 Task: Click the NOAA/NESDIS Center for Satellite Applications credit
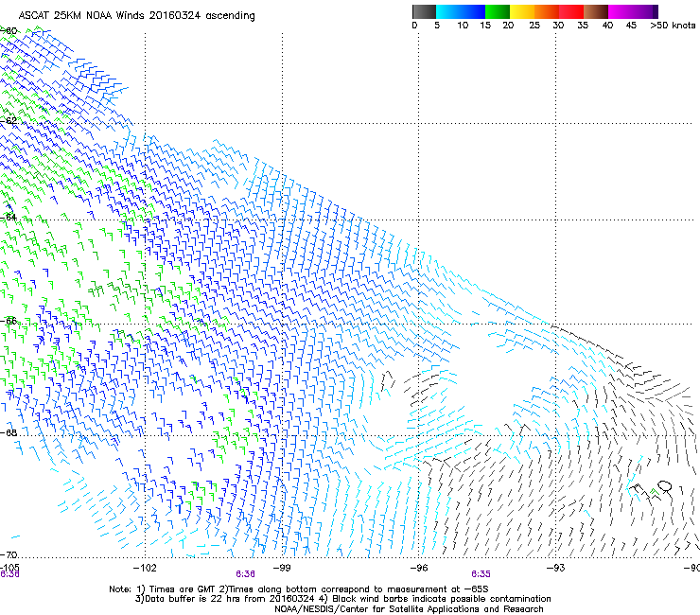[409, 609]
